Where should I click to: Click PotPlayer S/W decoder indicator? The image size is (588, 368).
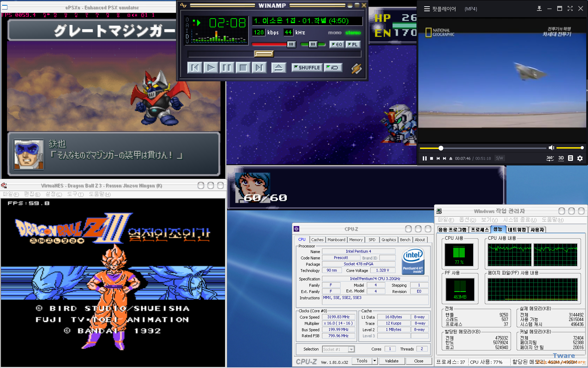pos(499,158)
